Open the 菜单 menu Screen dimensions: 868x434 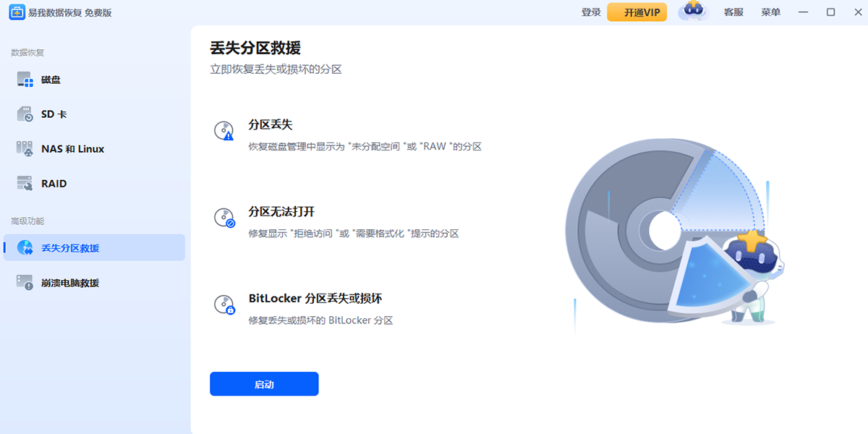(x=771, y=12)
